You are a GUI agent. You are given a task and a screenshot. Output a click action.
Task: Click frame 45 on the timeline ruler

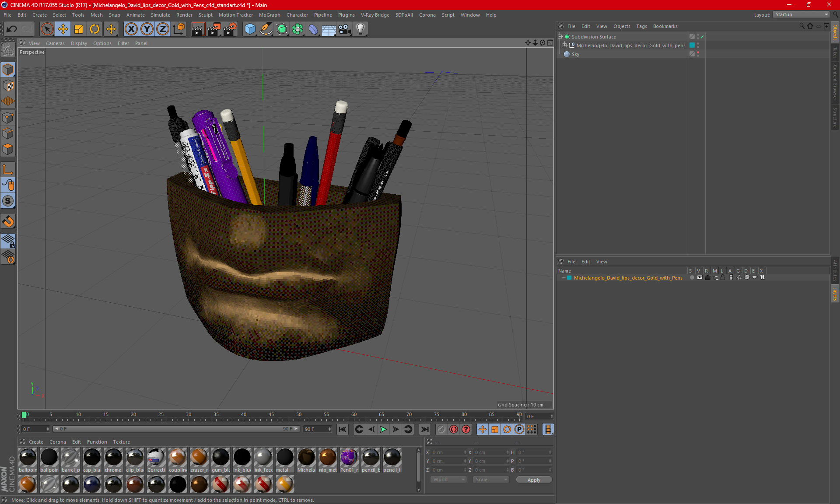pyautogui.click(x=271, y=415)
